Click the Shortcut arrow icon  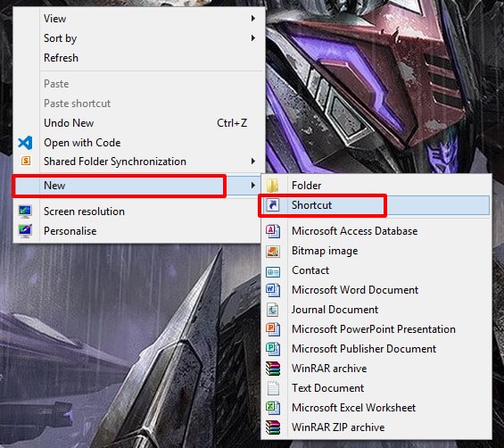pyautogui.click(x=273, y=205)
